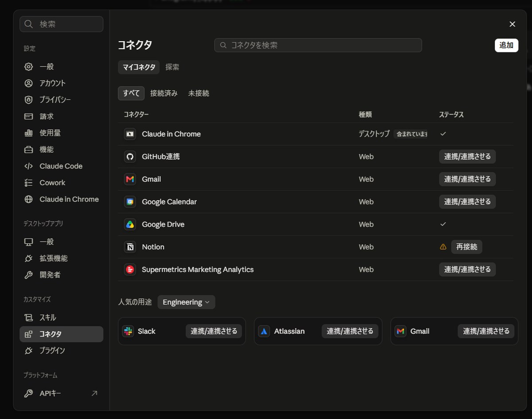Switch to the 探索 tab
The image size is (532, 419).
(172, 67)
